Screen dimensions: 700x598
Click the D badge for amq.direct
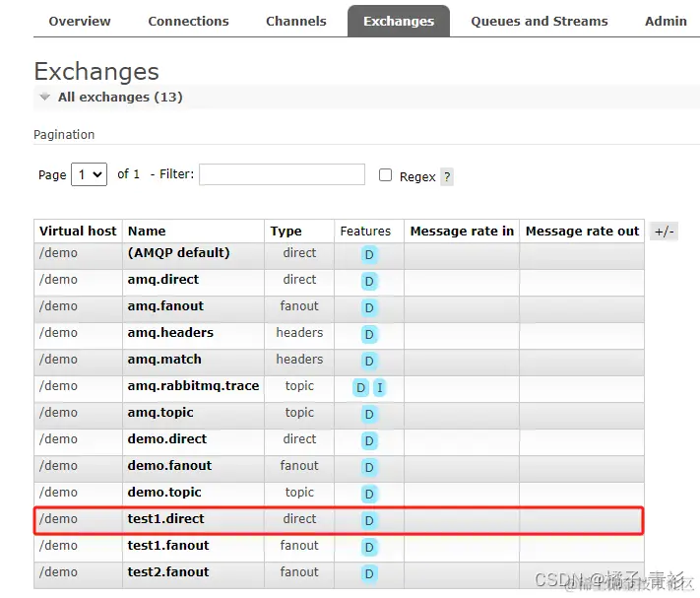tap(369, 282)
